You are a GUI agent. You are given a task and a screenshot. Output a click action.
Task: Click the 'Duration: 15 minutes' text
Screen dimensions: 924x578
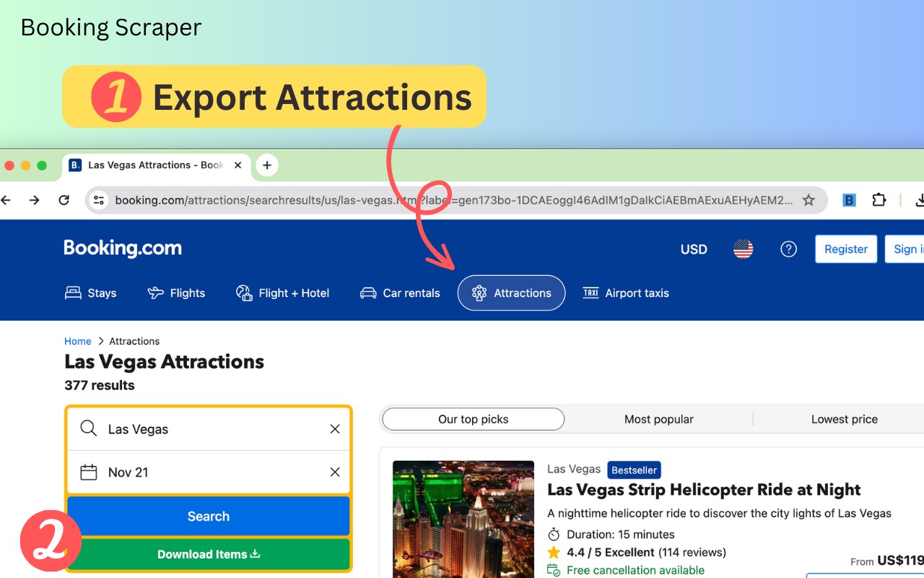[x=621, y=535]
